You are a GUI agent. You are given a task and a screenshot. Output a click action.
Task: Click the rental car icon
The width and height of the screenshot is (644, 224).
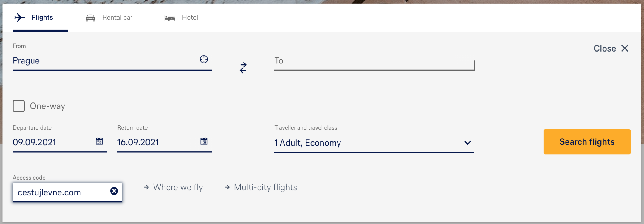coord(90,17)
